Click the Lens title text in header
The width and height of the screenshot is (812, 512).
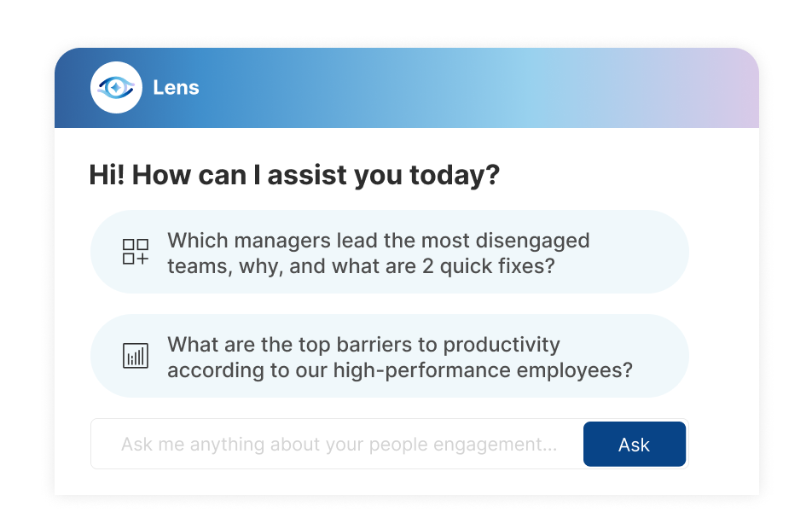point(176,88)
